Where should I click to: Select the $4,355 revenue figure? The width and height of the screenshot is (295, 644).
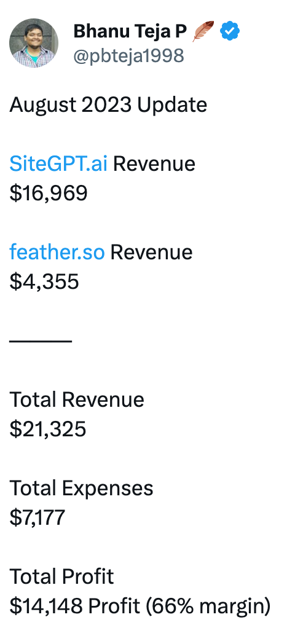44,281
